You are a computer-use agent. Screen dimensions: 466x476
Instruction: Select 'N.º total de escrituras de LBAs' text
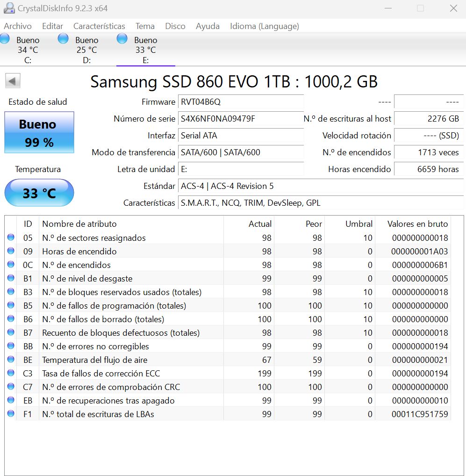(98, 414)
